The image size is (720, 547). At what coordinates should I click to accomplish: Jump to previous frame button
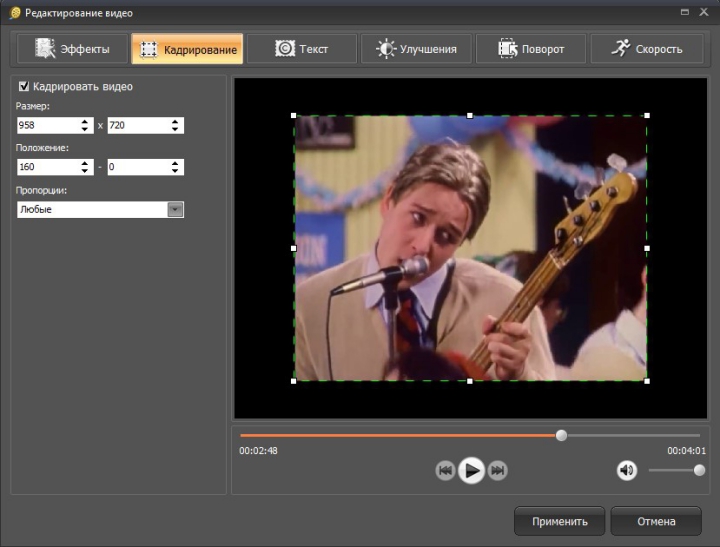click(445, 470)
